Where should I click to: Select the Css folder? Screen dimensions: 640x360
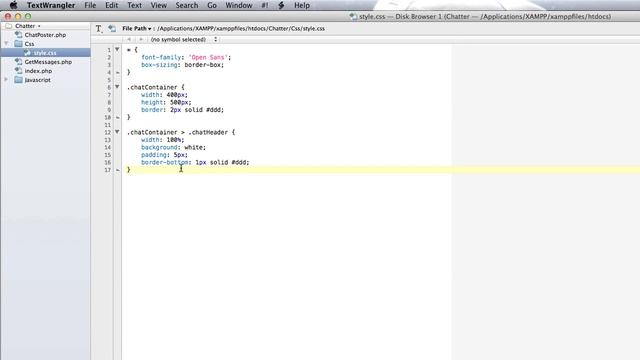click(x=29, y=44)
